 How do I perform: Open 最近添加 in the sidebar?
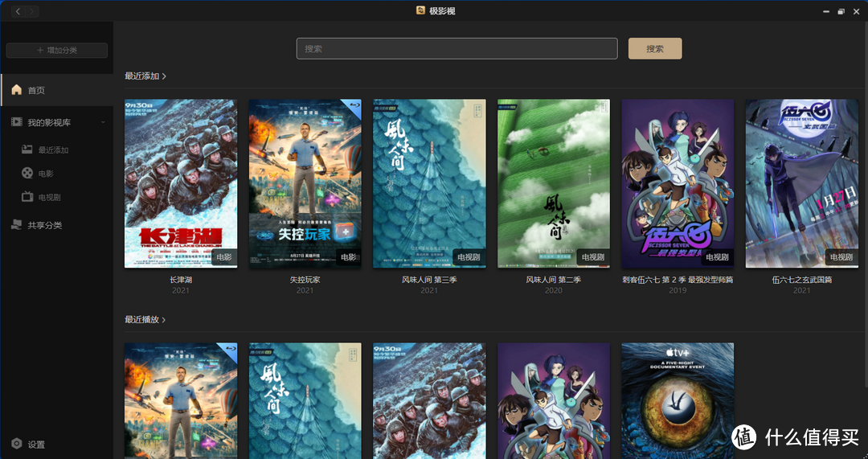pyautogui.click(x=53, y=150)
